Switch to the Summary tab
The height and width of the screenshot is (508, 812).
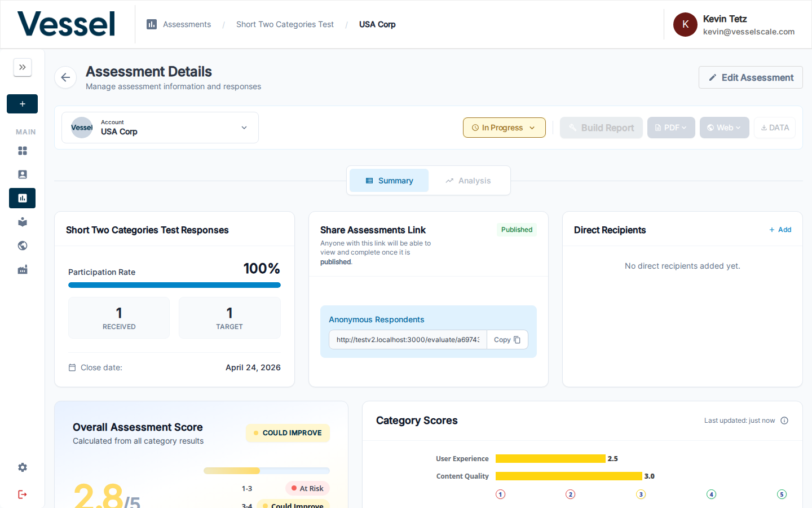coord(389,181)
